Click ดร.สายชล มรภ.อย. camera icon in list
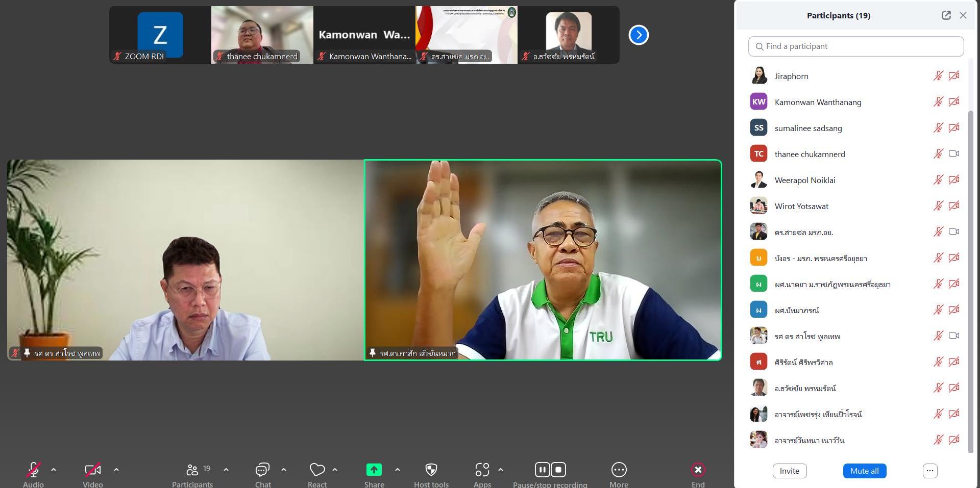 954,232
